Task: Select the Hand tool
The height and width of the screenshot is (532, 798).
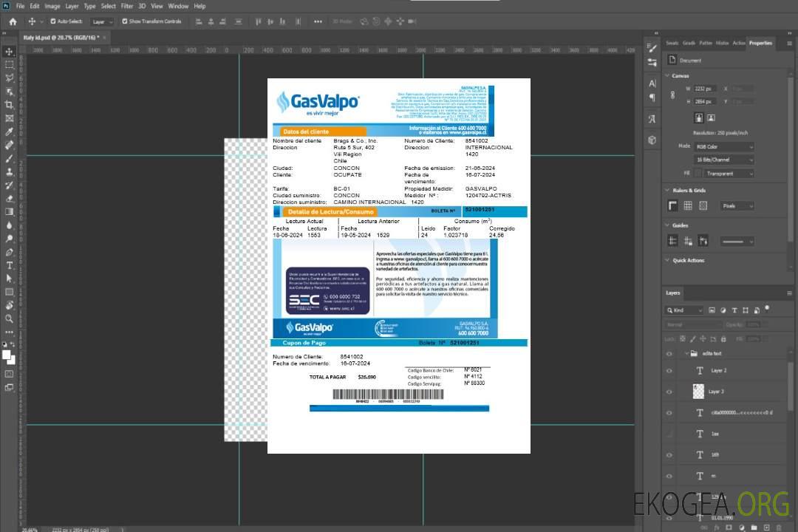Action: [x=9, y=305]
